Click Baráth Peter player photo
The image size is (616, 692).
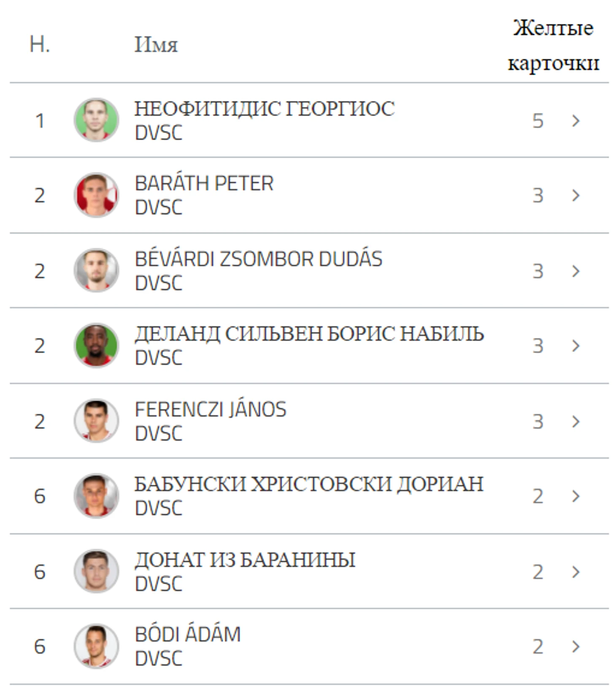pyautogui.click(x=96, y=195)
